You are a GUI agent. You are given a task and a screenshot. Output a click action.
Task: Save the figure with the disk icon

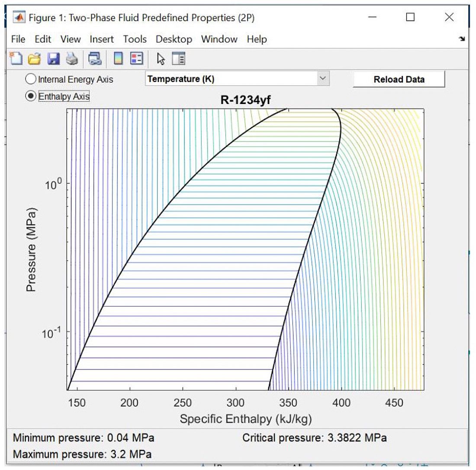click(53, 58)
